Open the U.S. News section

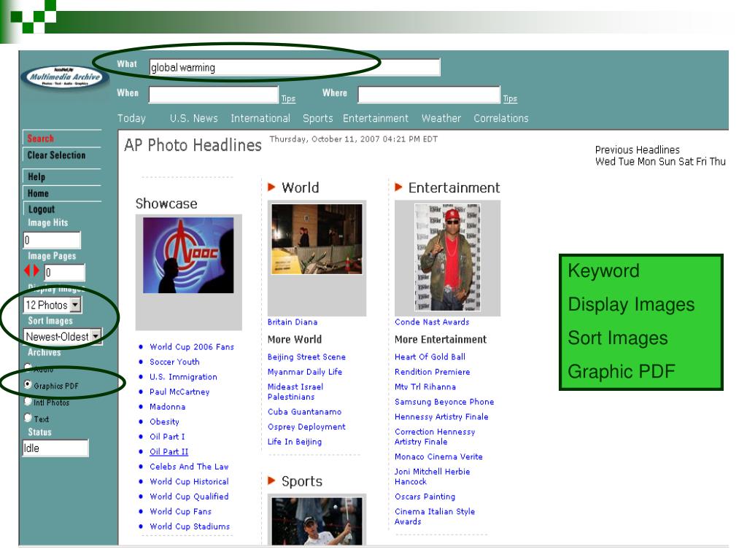tap(194, 118)
